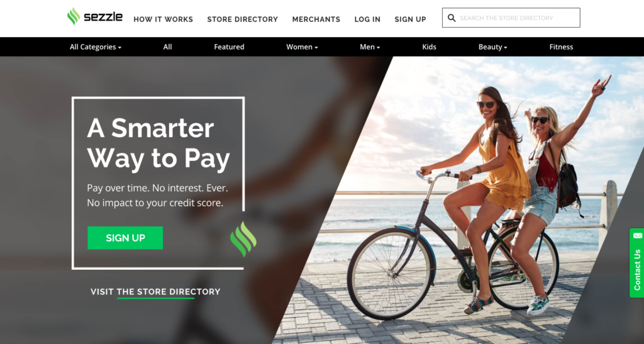Image resolution: width=644 pixels, height=344 pixels.
Task: Follow the Visit the Store Directory link
Action: click(155, 292)
